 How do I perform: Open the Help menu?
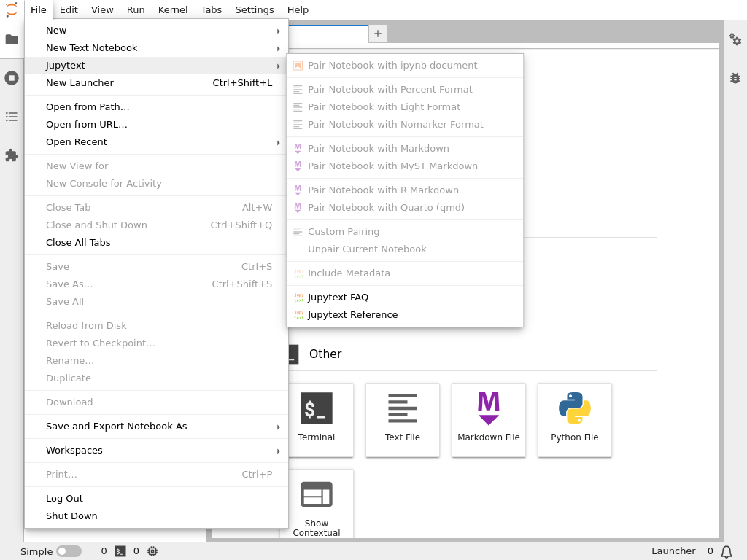pyautogui.click(x=298, y=10)
